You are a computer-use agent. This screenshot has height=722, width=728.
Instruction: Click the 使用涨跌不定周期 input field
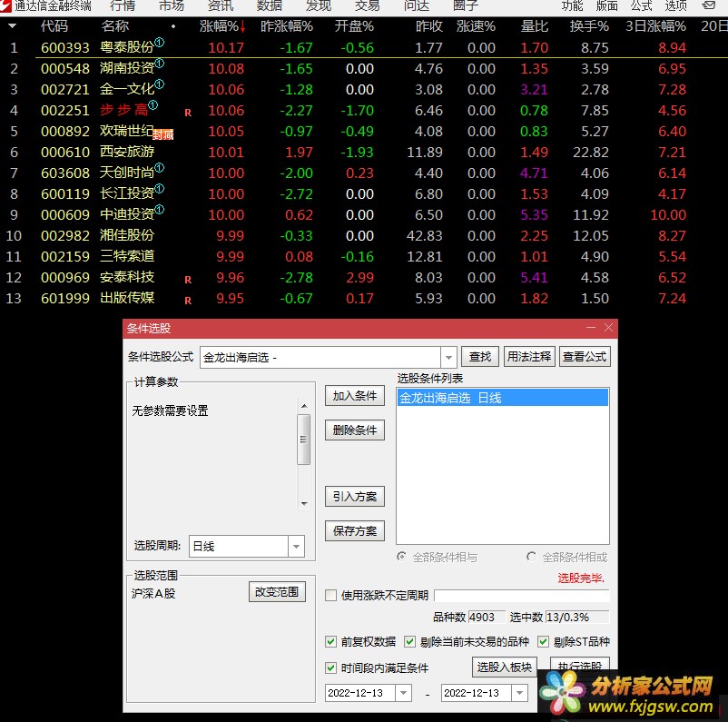coord(522,595)
